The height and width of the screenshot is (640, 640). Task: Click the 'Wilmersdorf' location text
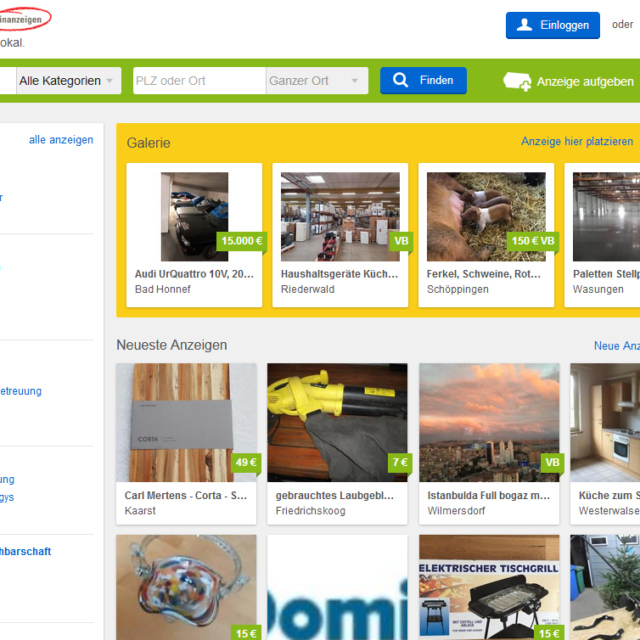[456, 511]
